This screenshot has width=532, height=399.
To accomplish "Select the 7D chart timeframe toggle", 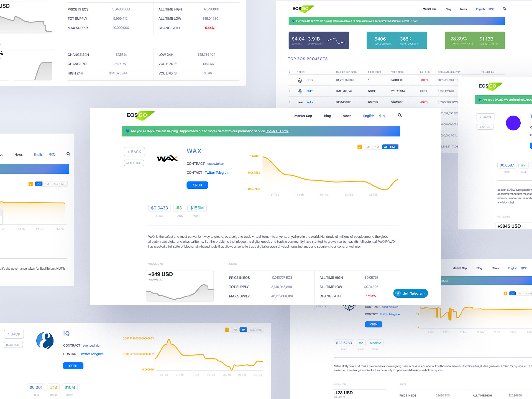I will [x=367, y=147].
